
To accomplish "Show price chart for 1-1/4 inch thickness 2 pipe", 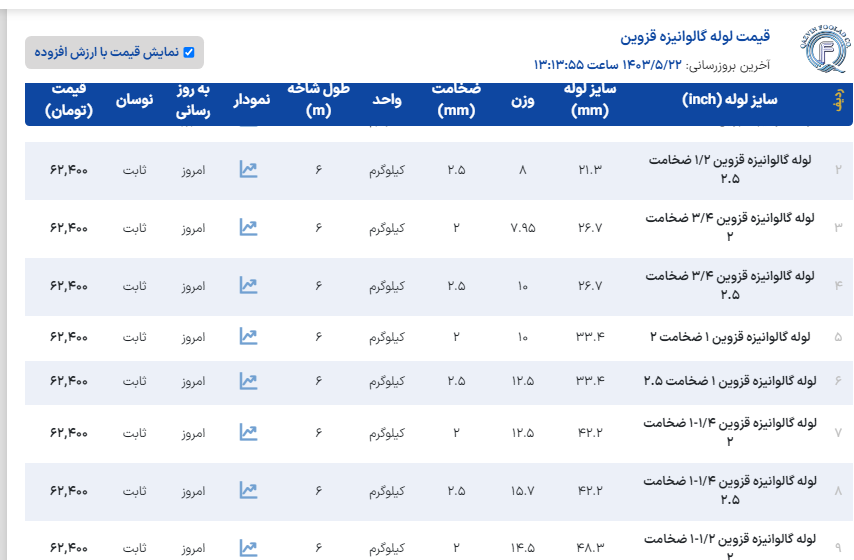I will coord(248,432).
